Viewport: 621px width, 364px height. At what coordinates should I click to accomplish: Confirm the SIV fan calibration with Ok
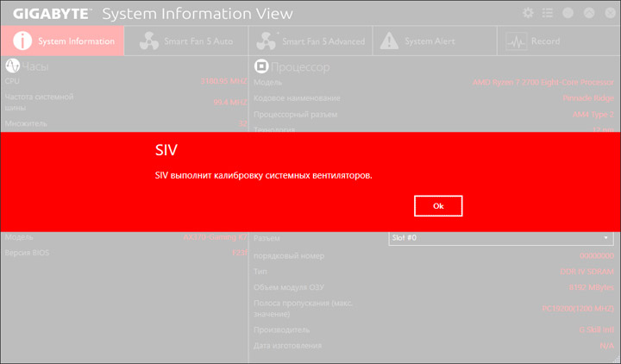[x=438, y=206]
